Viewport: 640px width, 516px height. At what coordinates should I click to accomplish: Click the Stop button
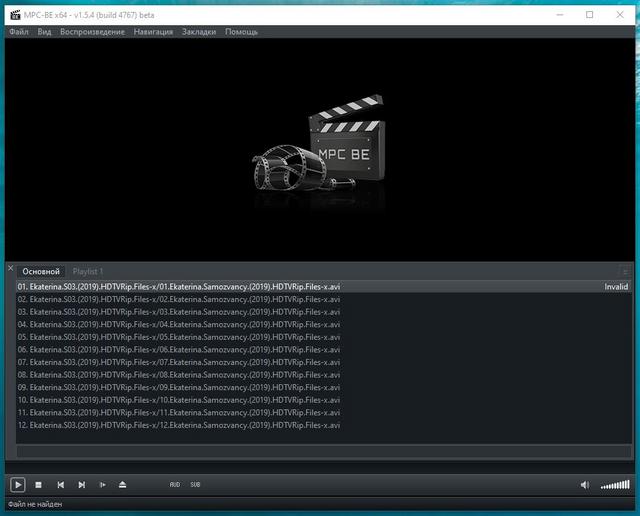pos(38,485)
